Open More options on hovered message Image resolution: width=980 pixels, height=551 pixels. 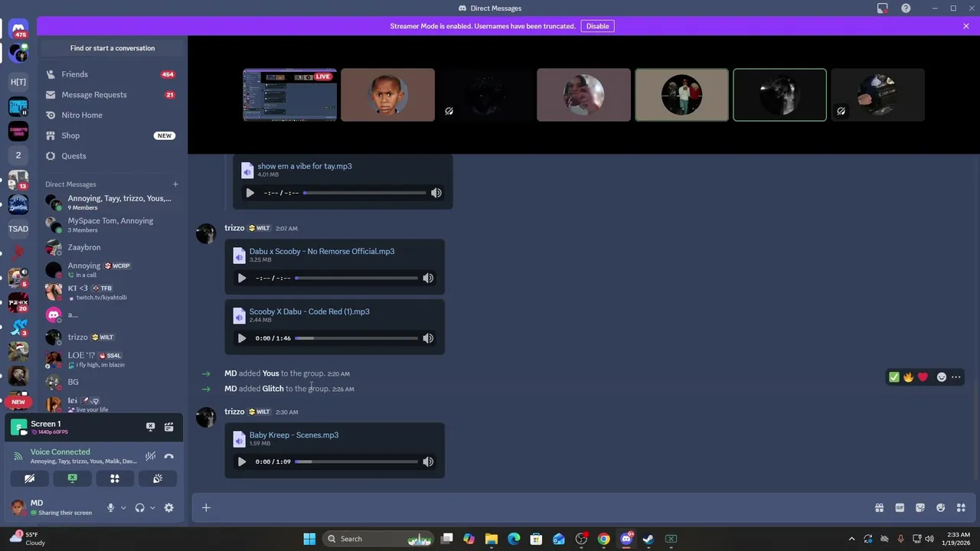[955, 377]
